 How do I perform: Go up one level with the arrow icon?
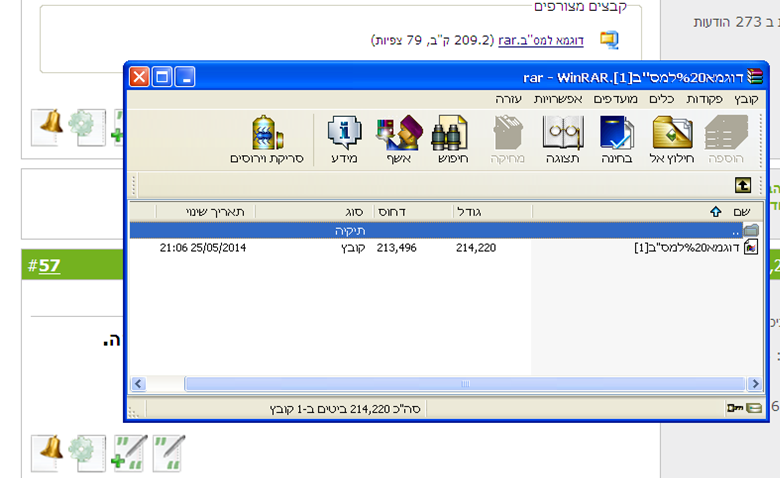[x=743, y=186]
